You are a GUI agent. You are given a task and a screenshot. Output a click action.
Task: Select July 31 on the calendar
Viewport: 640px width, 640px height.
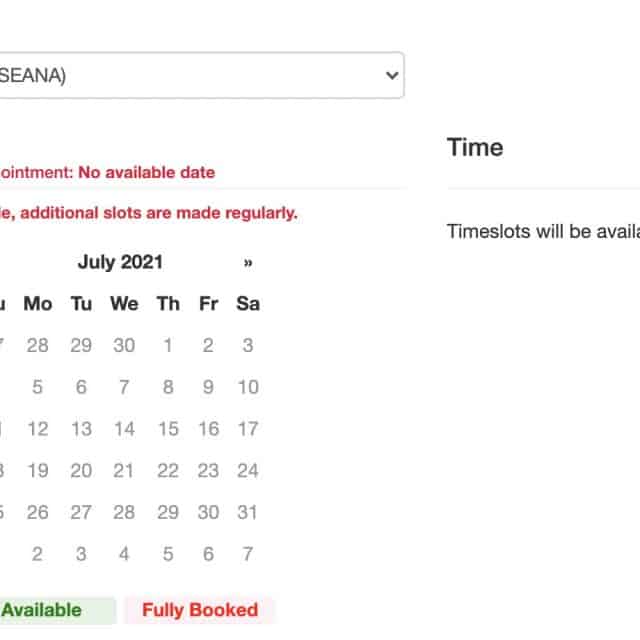248,512
